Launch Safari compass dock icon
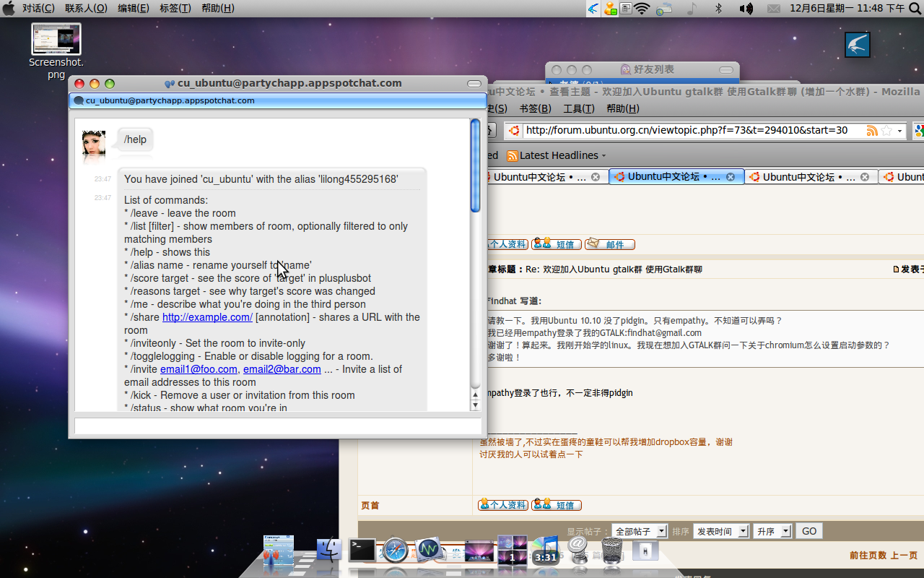This screenshot has height=578, width=924. [396, 551]
